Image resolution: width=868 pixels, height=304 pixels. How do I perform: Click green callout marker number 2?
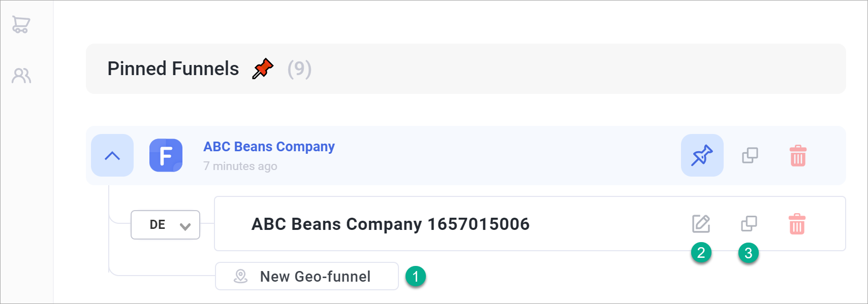(x=701, y=252)
